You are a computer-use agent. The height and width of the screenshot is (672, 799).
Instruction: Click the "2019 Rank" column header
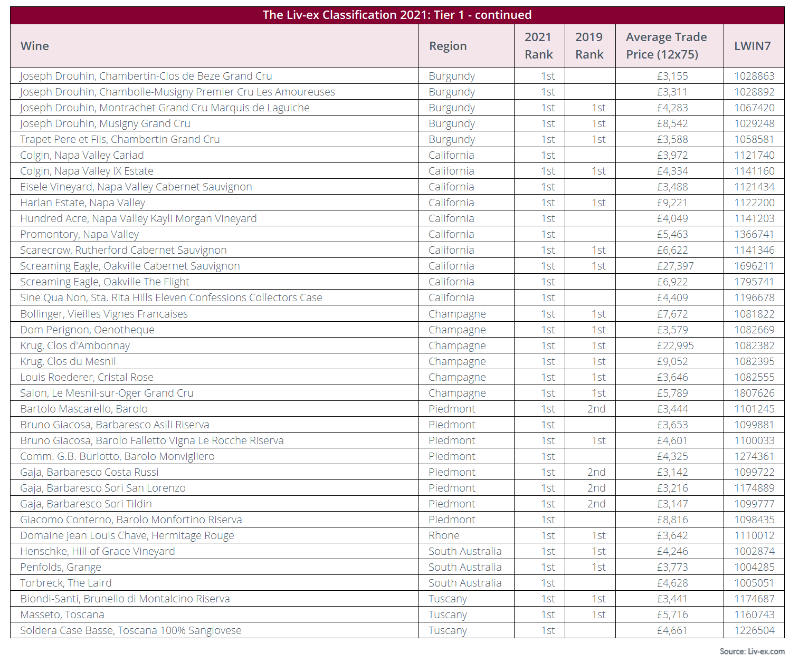(x=589, y=46)
